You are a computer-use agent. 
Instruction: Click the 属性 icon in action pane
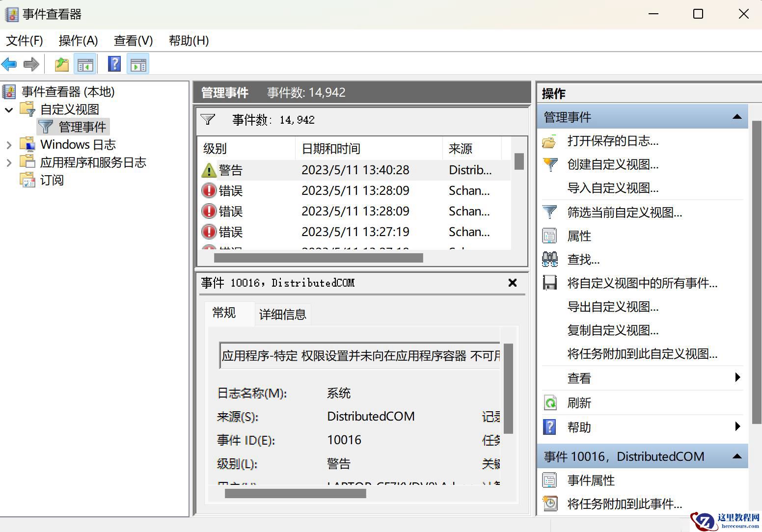tap(550, 236)
